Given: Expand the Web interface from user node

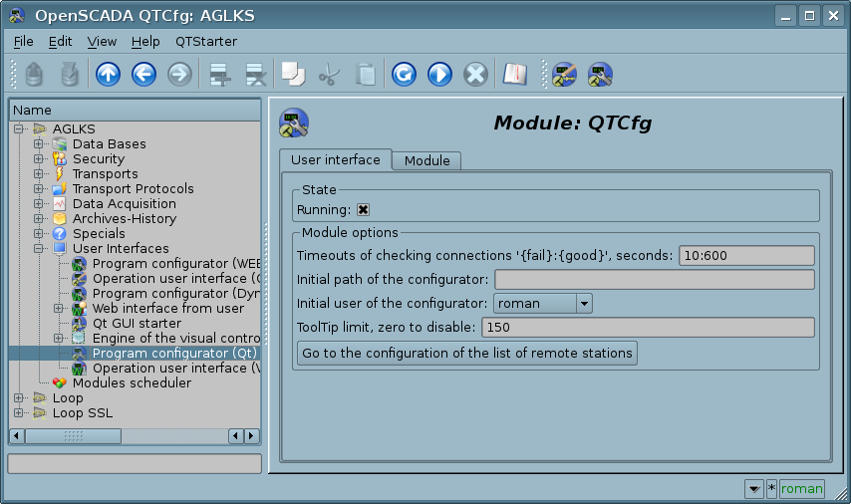Looking at the screenshot, I should (58, 308).
